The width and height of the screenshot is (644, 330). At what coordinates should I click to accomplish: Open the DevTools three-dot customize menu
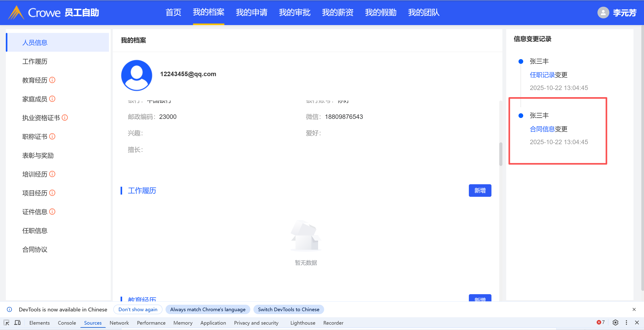click(626, 322)
